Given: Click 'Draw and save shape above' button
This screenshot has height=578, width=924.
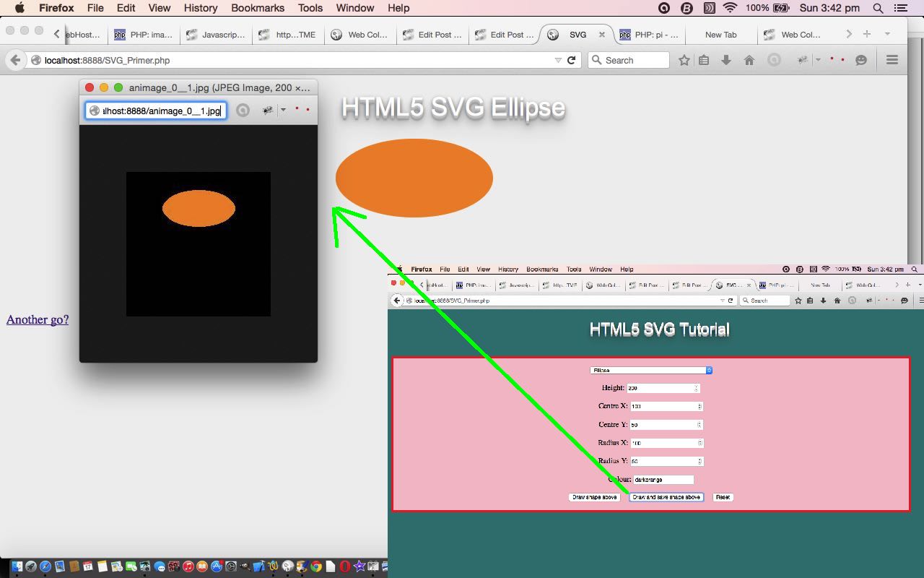Looking at the screenshot, I should 666,497.
